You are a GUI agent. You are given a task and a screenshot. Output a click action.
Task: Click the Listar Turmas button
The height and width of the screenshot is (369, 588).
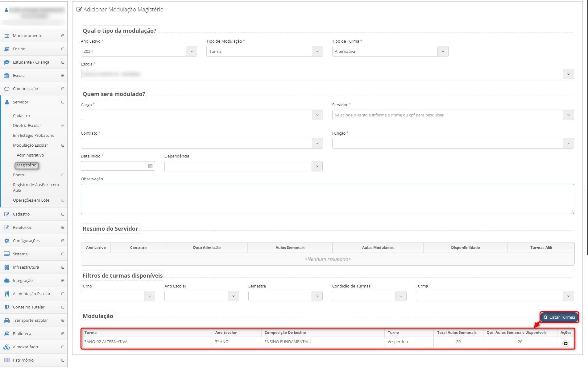559,317
